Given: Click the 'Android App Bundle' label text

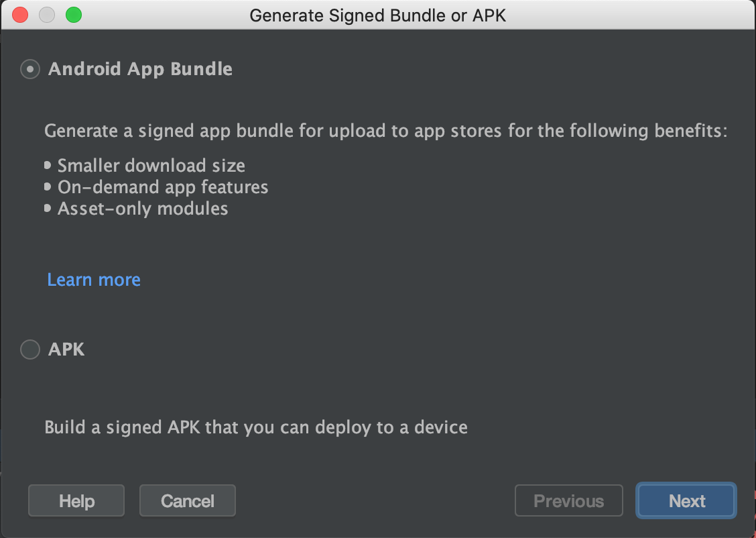Looking at the screenshot, I should pyautogui.click(x=140, y=69).
